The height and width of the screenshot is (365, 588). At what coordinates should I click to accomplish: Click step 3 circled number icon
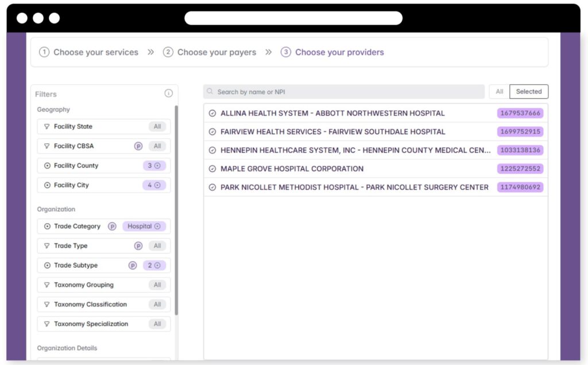[286, 52]
